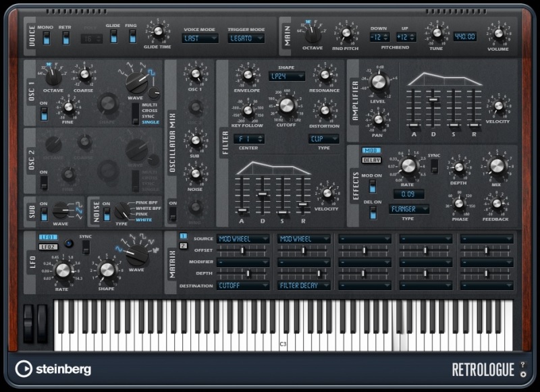Screen dimensions: 540x392
Task: Select the SUB square wave icon
Action: 79,204
